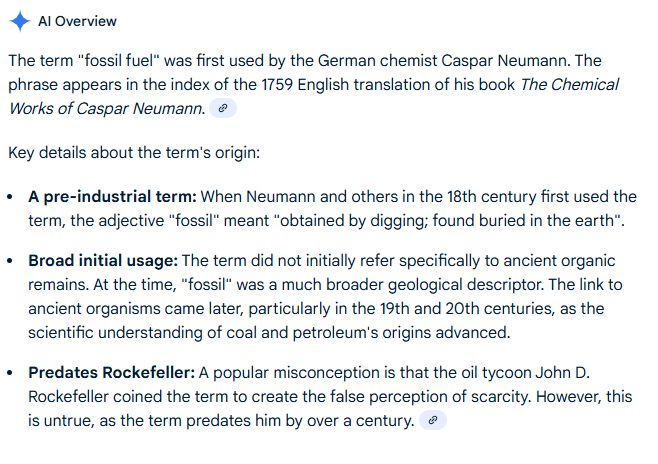The width and height of the screenshot is (658, 464).
Task: Click the "AI Overview" header label
Action: [x=77, y=21]
